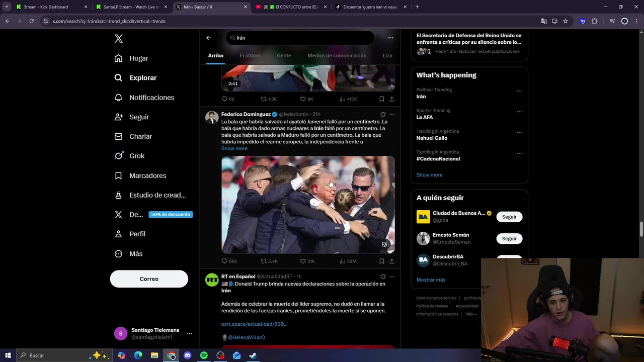Click the 50% de descuento badge

click(171, 214)
